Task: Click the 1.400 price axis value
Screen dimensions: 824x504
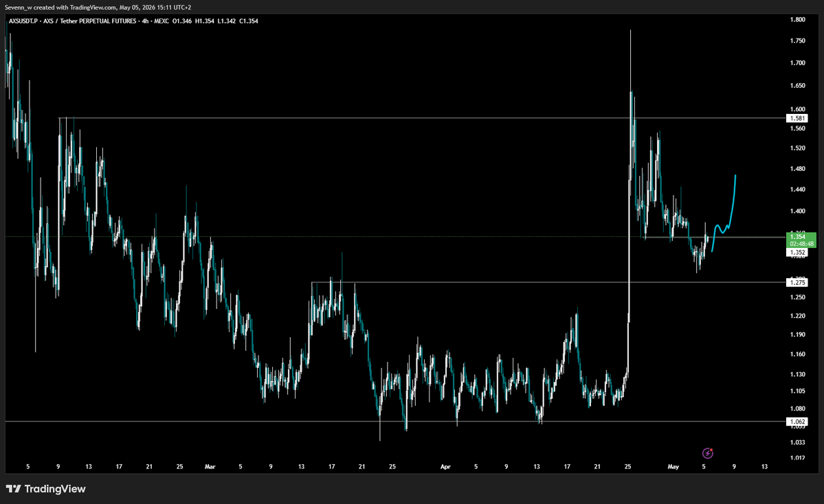Action: 797,211
